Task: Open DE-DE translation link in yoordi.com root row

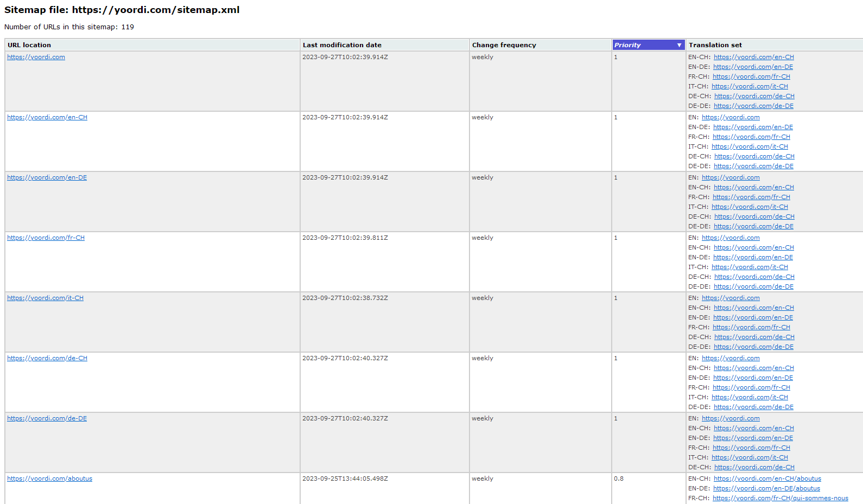Action: pyautogui.click(x=753, y=106)
